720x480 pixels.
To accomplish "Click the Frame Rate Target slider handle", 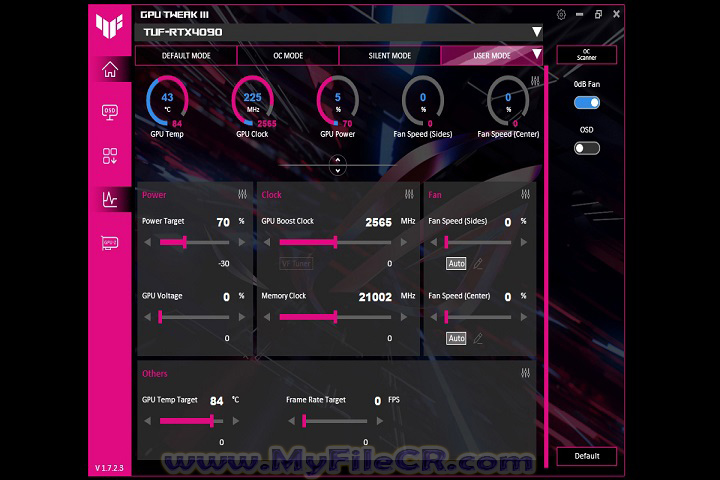I will click(304, 421).
